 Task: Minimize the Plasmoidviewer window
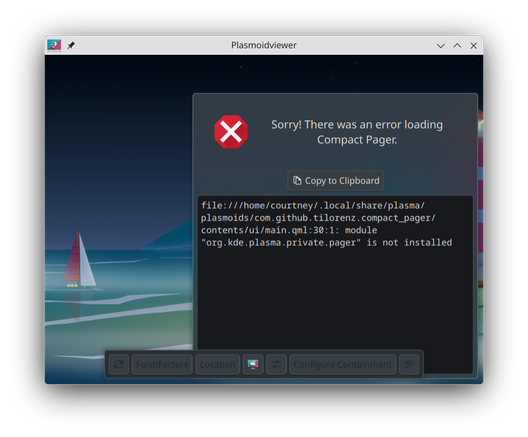[440, 45]
